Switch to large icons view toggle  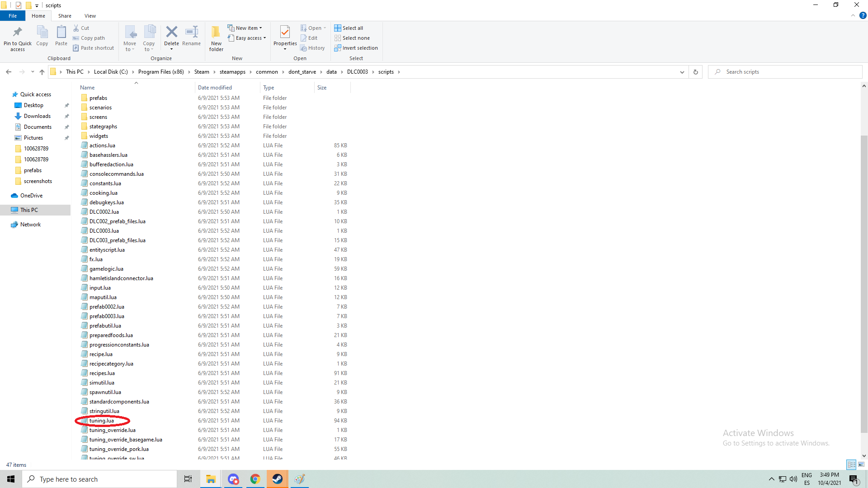[x=861, y=465]
